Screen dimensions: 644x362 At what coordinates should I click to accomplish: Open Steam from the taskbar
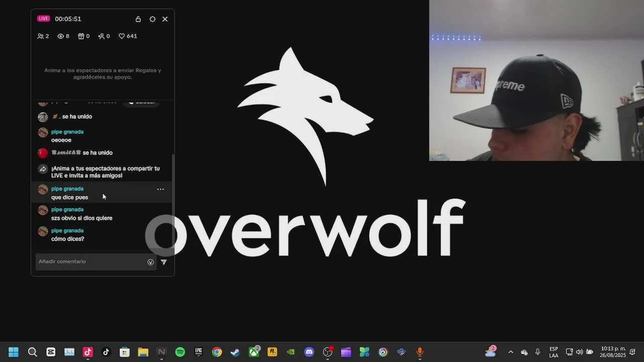pos(235,352)
